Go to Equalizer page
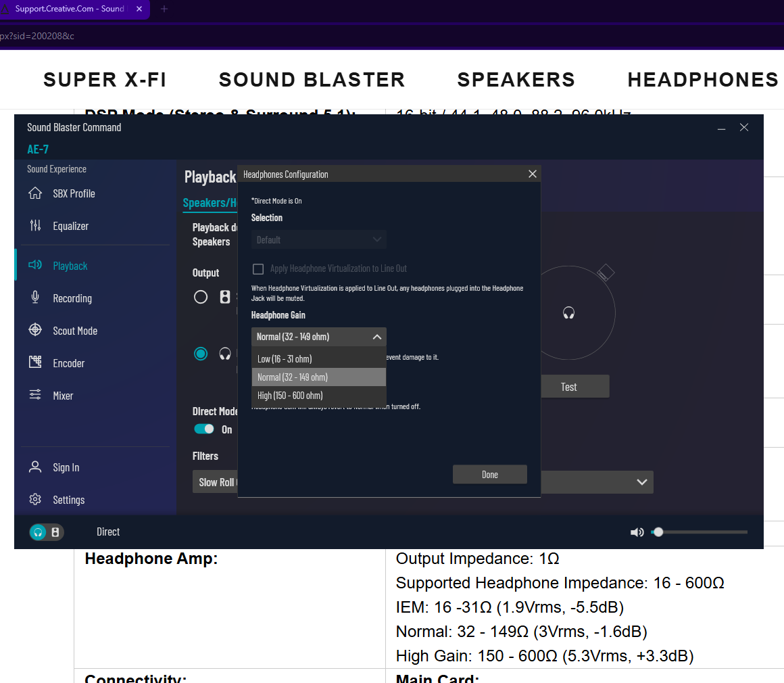Image resolution: width=784 pixels, height=683 pixels. click(70, 226)
